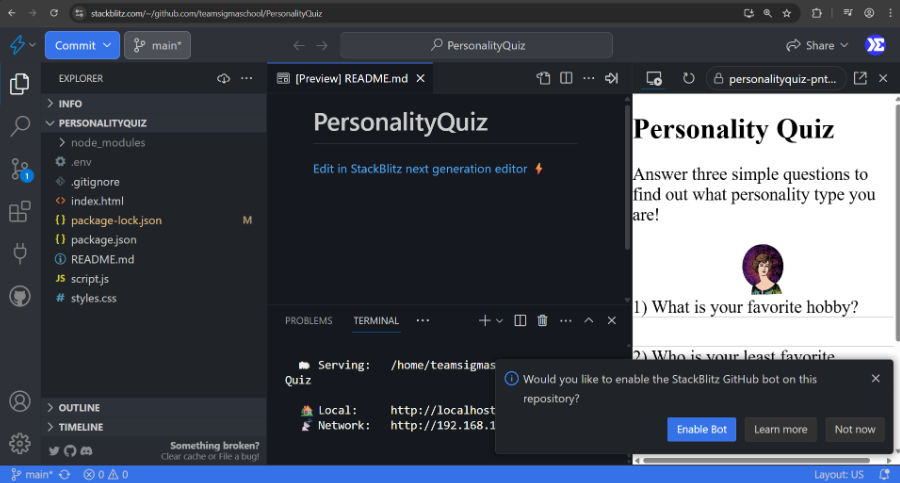Expand the OUTLINE section
This screenshot has height=483, width=900.
(154, 408)
